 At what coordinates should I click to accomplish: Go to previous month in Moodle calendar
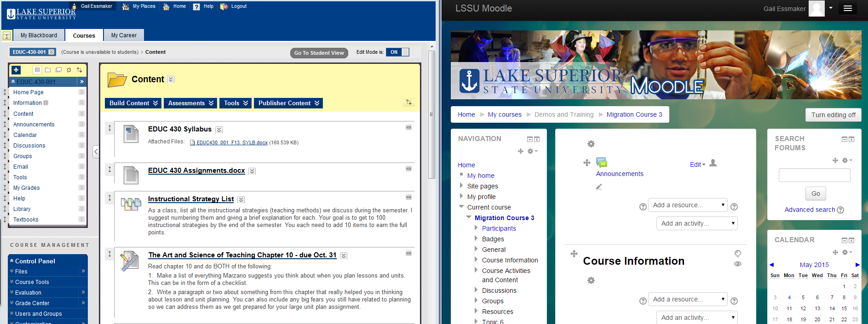(x=772, y=265)
